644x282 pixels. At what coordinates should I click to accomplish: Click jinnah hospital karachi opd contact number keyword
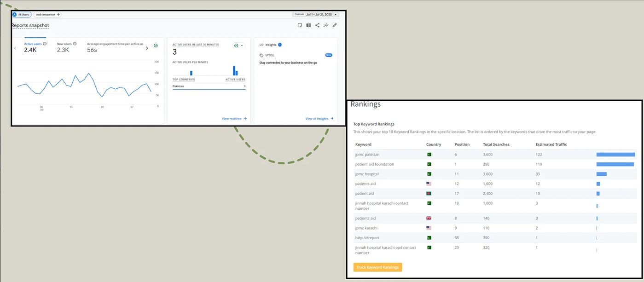386,250
